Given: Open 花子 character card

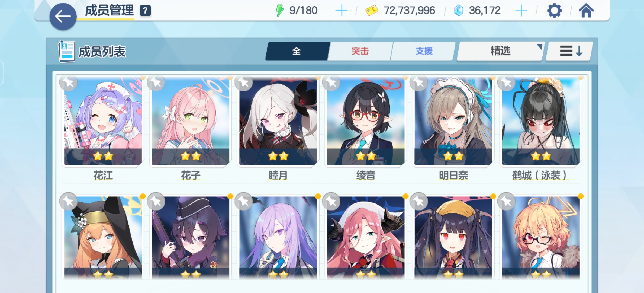Looking at the screenshot, I should coord(190,121).
